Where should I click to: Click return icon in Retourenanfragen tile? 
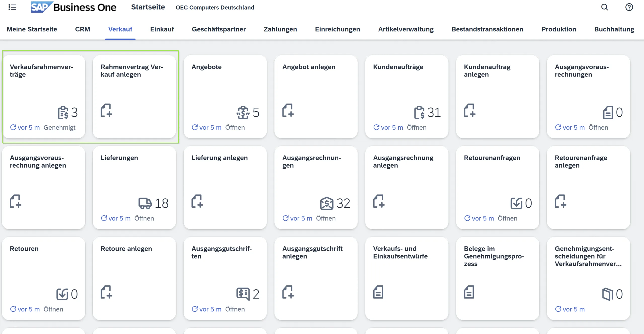tap(516, 203)
